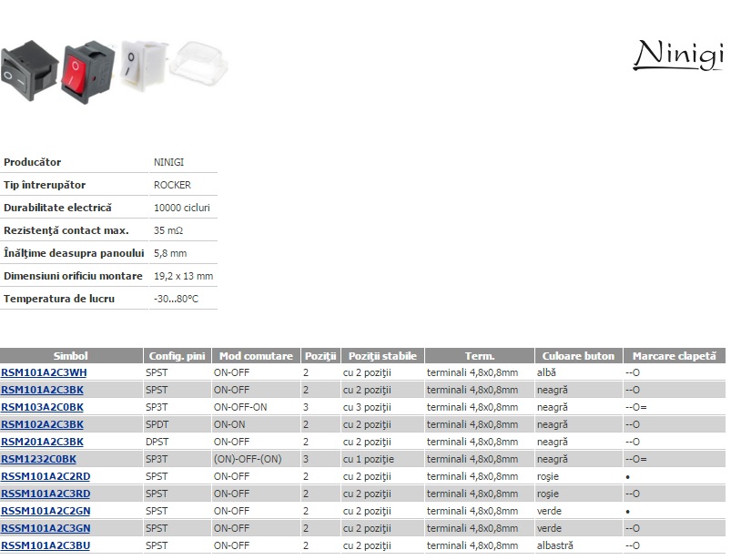Select the (ON)-OFF-(ON) switching mode cell

248,459
